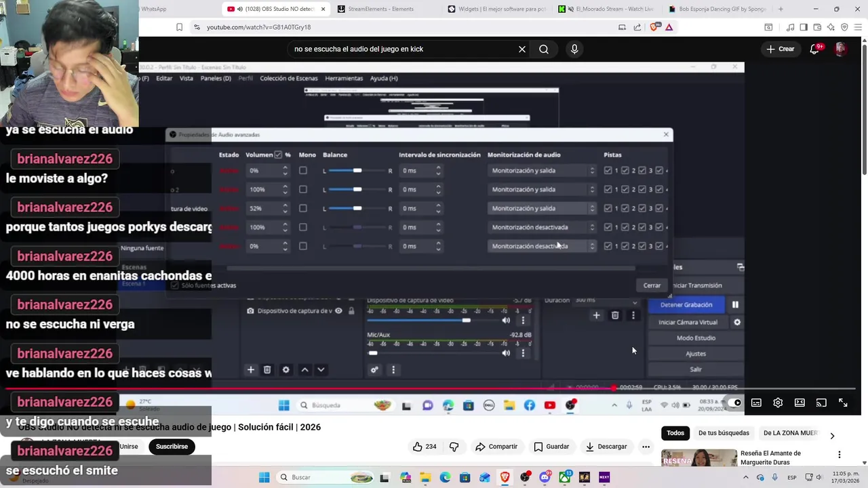Open Mic/Aux three-dot options menu

[x=523, y=352]
